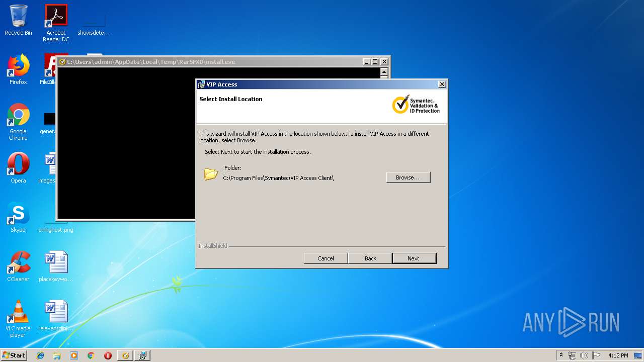
Task: Open the Windows Start menu
Action: pyautogui.click(x=14, y=355)
